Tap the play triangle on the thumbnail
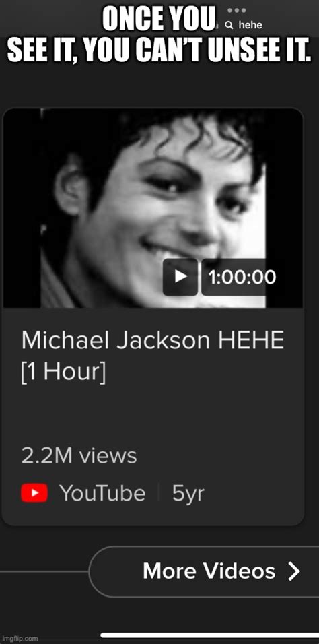The width and height of the screenshot is (319, 644). pyautogui.click(x=180, y=277)
